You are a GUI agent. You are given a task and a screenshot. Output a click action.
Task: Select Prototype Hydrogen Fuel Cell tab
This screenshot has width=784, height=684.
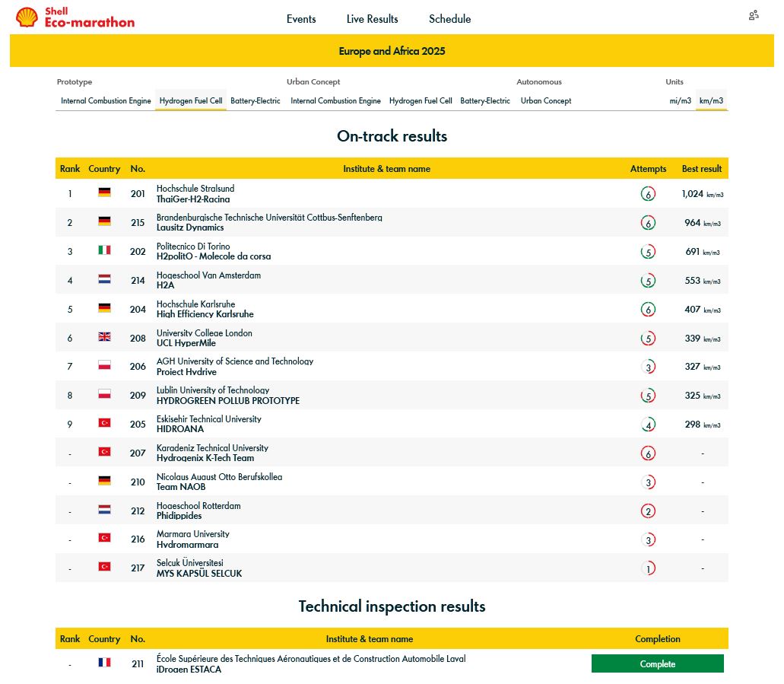(x=191, y=100)
